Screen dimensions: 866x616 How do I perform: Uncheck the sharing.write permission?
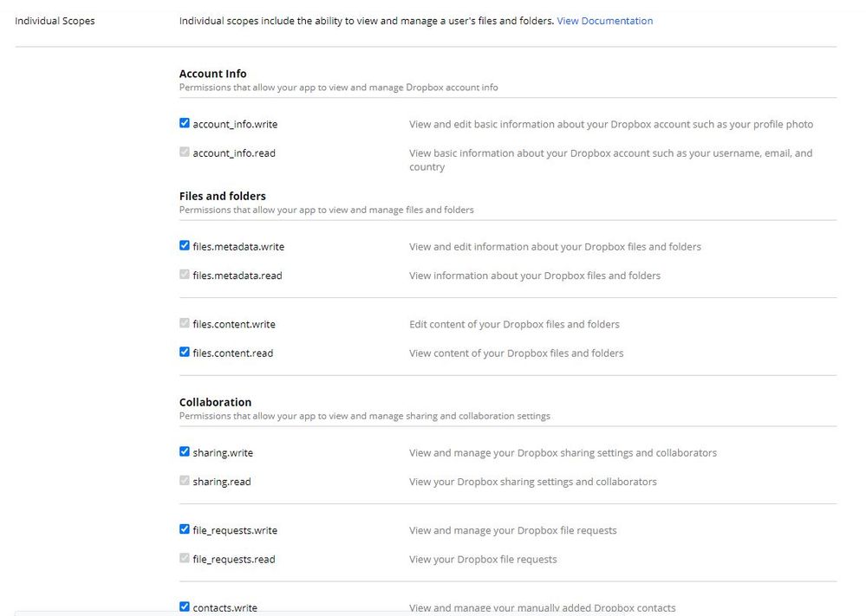click(185, 452)
